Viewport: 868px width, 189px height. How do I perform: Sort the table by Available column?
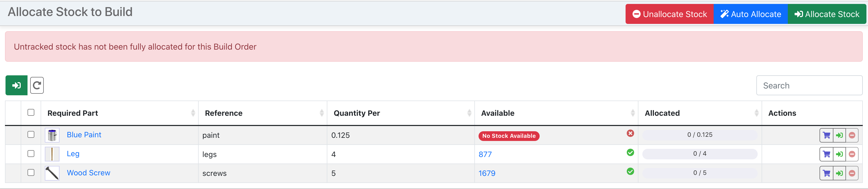[x=498, y=113]
